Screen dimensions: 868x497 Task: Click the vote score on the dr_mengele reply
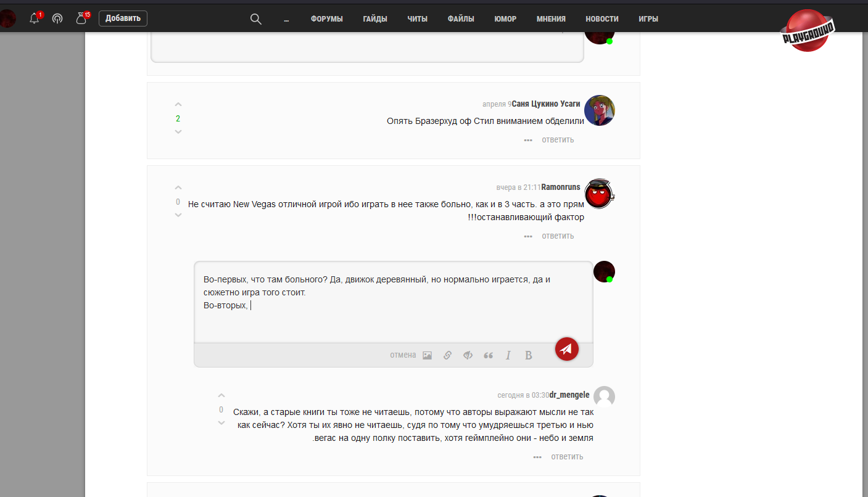pyautogui.click(x=221, y=409)
